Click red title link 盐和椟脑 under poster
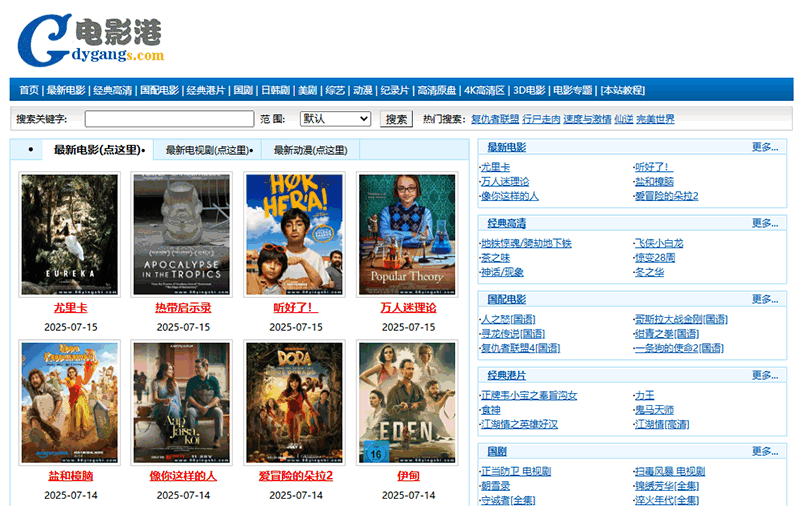 (x=71, y=476)
